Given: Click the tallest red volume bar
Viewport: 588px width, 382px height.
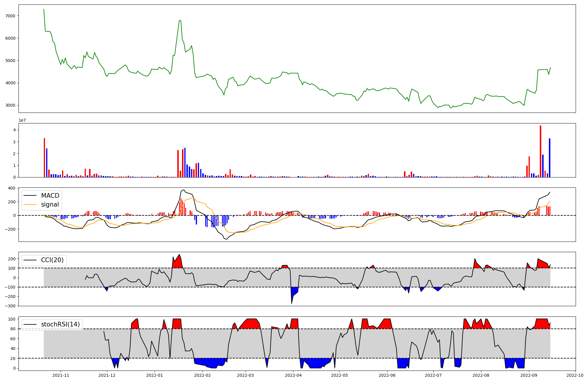Looking at the screenshot, I should (x=540, y=151).
